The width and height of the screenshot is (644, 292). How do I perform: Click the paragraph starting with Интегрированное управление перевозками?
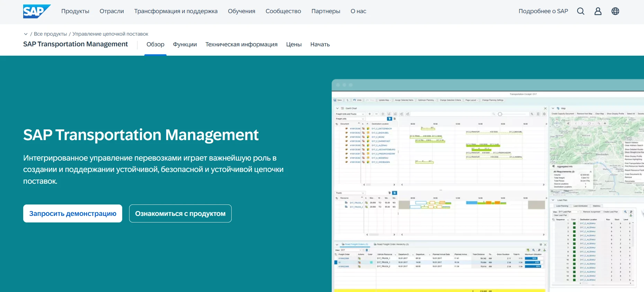pyautogui.click(x=153, y=170)
